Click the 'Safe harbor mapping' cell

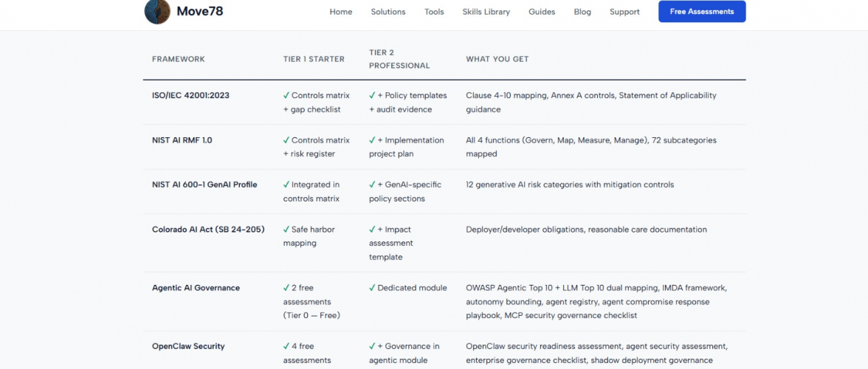[x=309, y=236]
